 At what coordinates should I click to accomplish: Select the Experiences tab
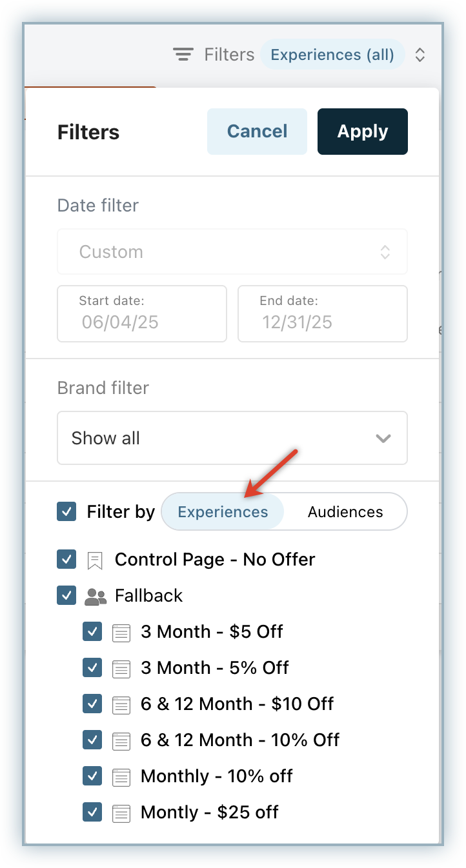(223, 512)
